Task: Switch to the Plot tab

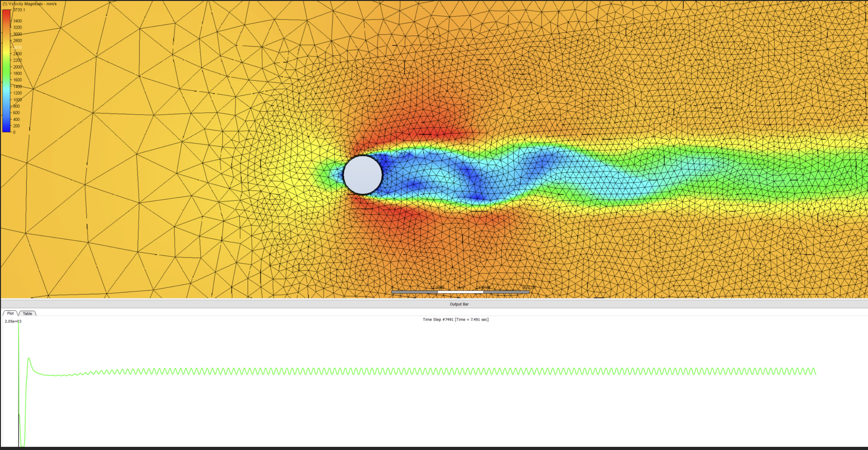Action: point(10,313)
